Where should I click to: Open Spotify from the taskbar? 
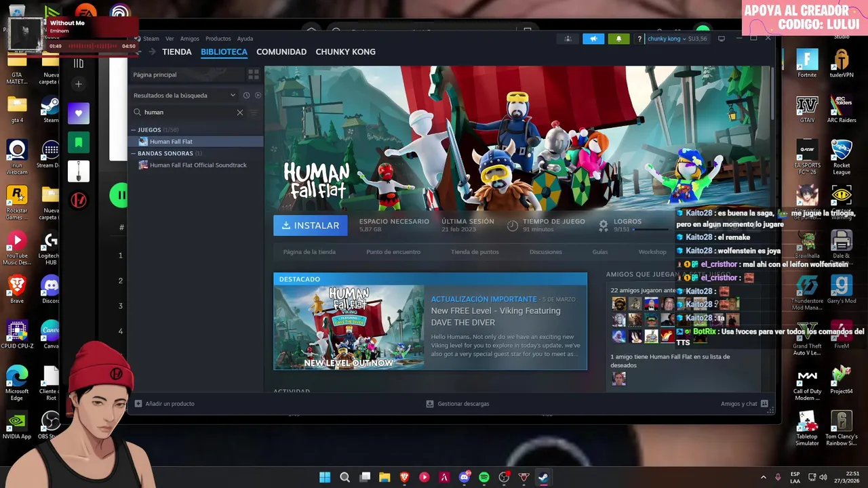484,477
